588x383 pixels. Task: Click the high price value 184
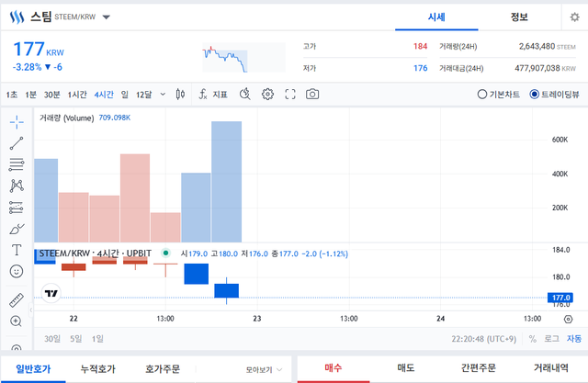pyautogui.click(x=420, y=46)
